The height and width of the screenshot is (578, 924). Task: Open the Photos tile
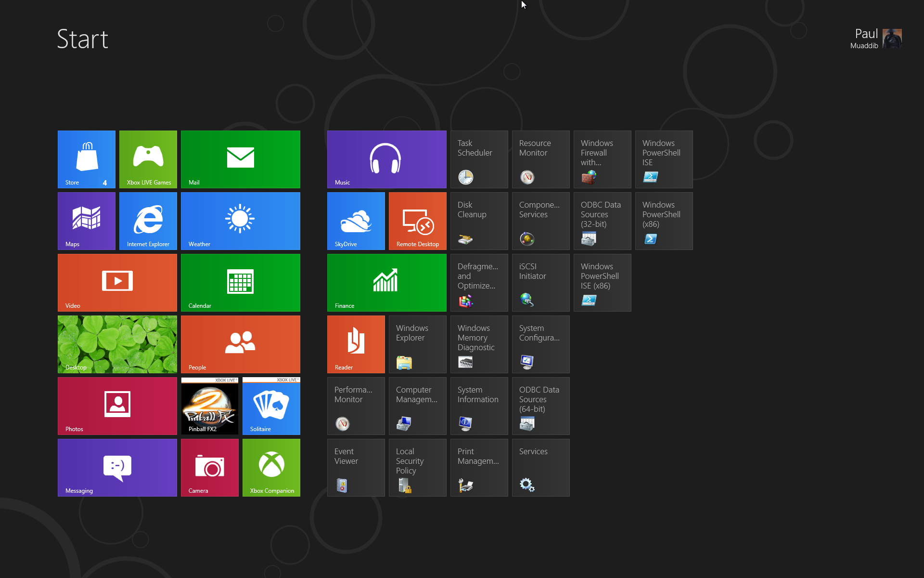coord(117,406)
